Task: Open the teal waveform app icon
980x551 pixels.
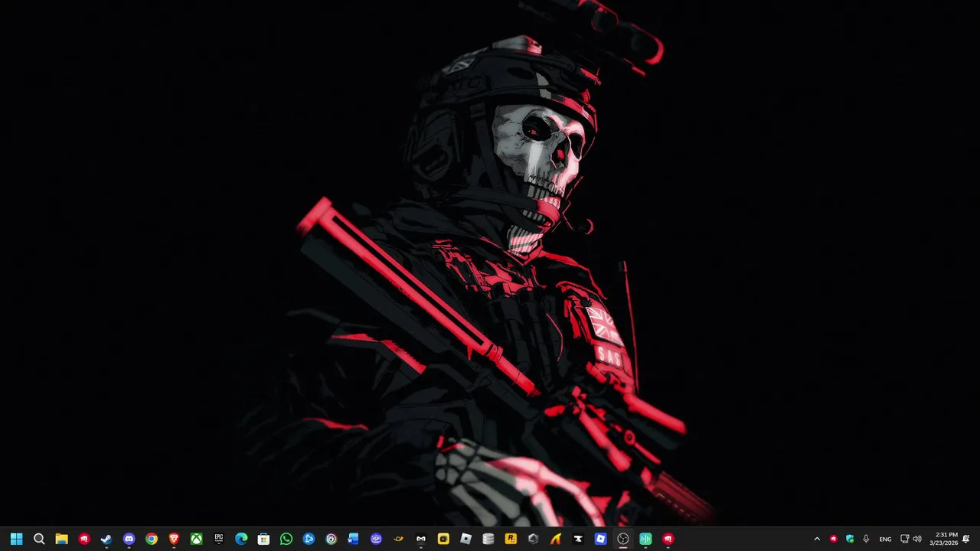Action: [x=645, y=539]
